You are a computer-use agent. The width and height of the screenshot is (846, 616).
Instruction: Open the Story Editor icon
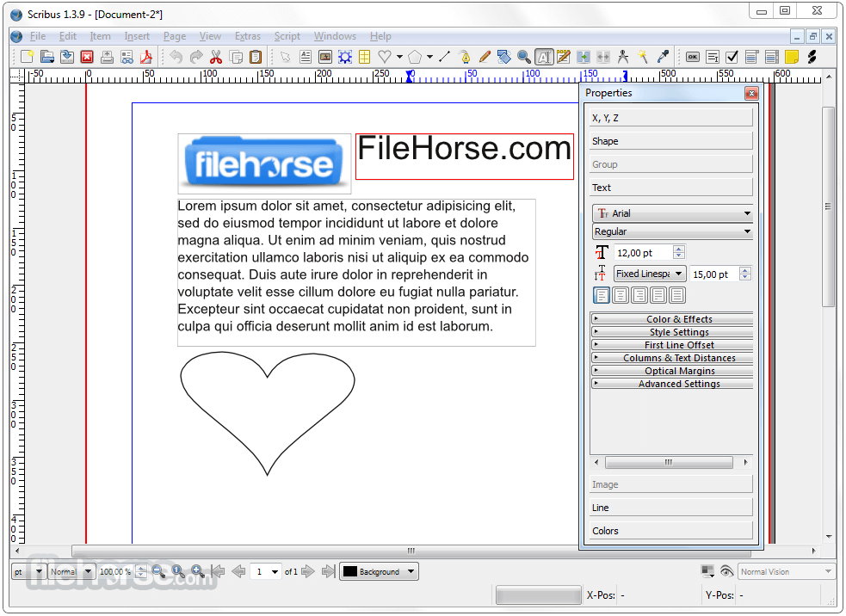coord(564,57)
